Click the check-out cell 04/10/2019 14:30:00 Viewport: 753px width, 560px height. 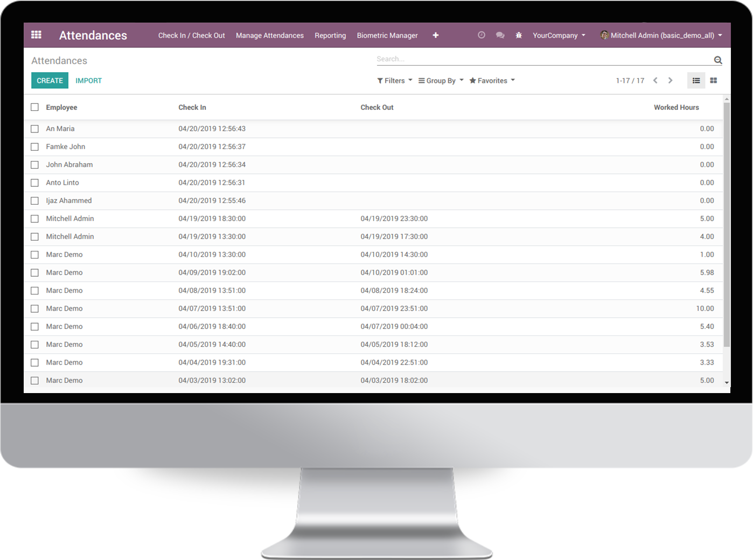click(394, 255)
